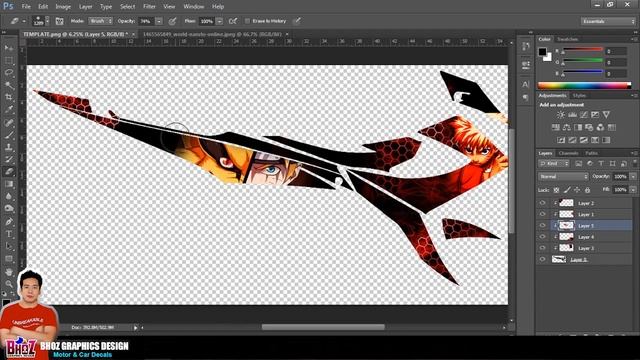This screenshot has width=640, height=360.
Task: Open the brush panel toggle icon
Action: 60,21
